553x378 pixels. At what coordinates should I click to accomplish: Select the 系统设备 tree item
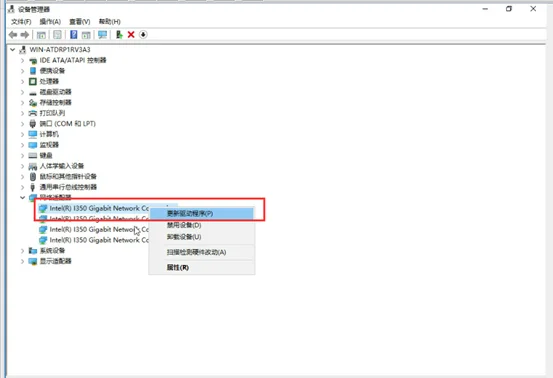point(52,251)
